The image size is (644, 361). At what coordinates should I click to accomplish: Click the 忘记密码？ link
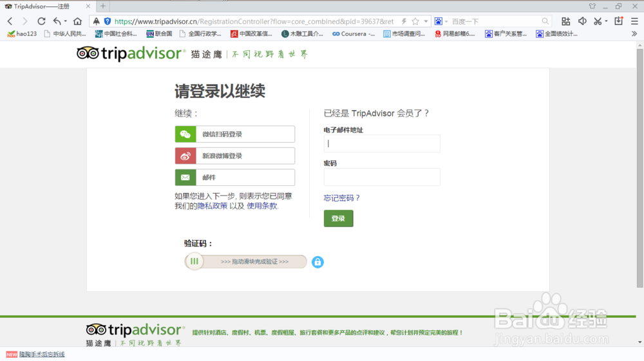pyautogui.click(x=342, y=198)
